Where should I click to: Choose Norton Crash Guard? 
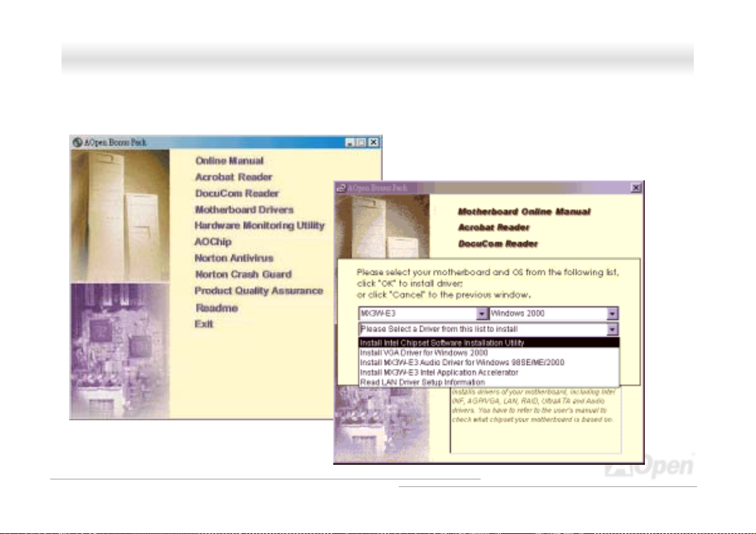[x=243, y=274]
